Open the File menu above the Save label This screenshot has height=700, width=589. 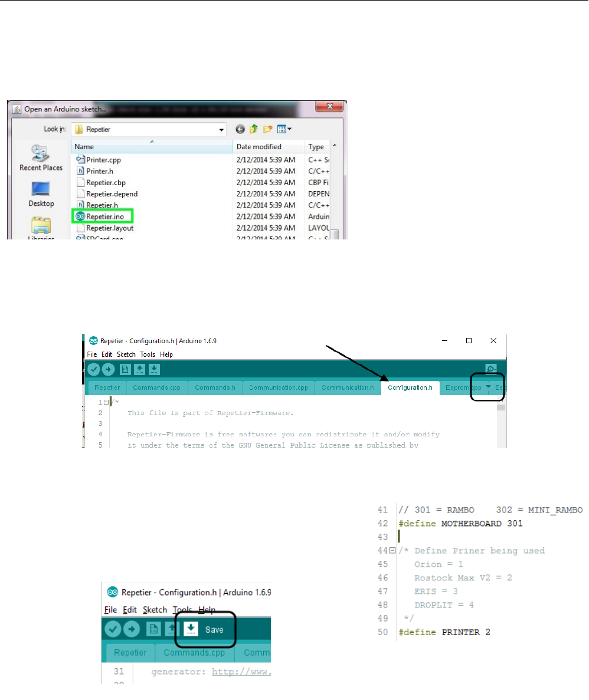click(110, 610)
